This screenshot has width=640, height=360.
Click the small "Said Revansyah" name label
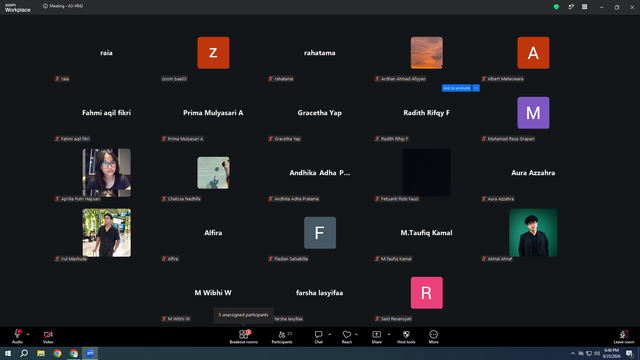pos(396,319)
